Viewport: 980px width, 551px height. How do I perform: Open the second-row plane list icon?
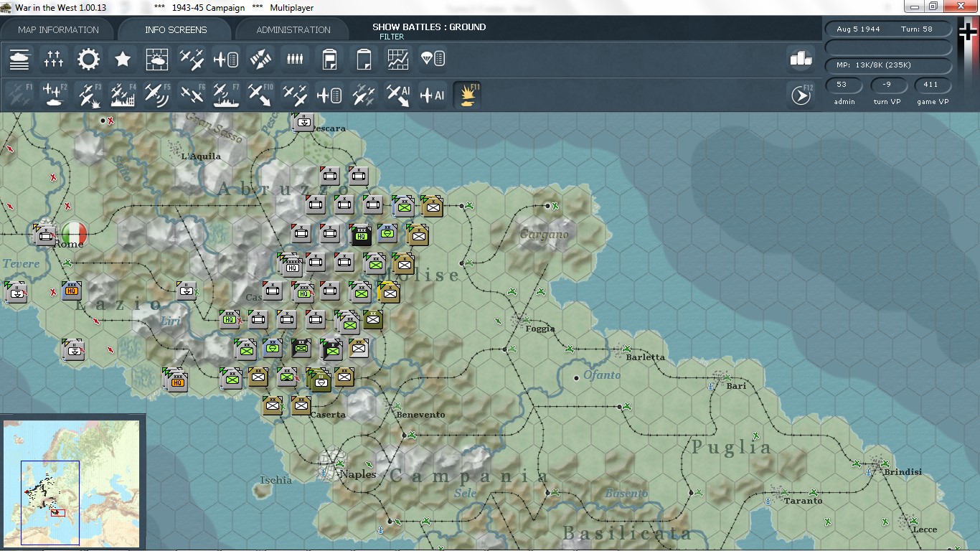point(329,95)
